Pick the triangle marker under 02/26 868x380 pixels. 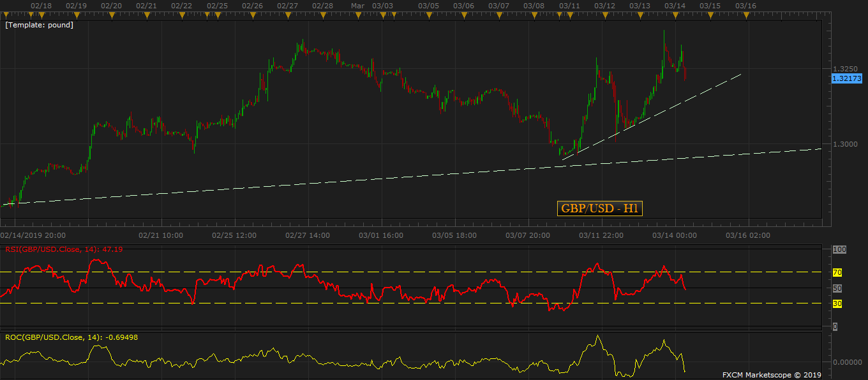pyautogui.click(x=253, y=15)
